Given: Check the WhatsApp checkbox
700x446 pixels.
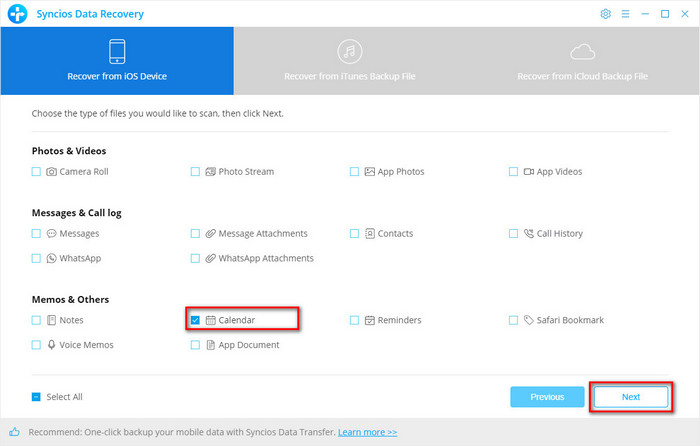Looking at the screenshot, I should (36, 258).
